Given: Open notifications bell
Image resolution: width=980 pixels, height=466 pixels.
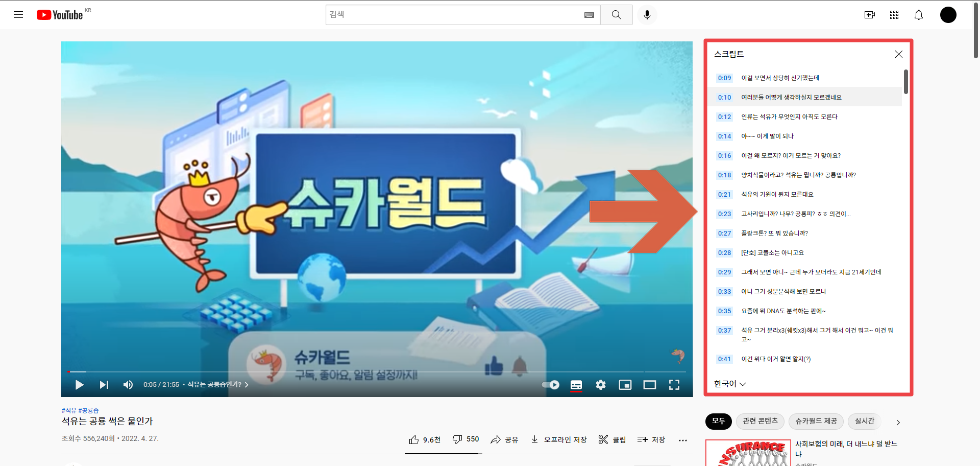Looking at the screenshot, I should [x=919, y=15].
